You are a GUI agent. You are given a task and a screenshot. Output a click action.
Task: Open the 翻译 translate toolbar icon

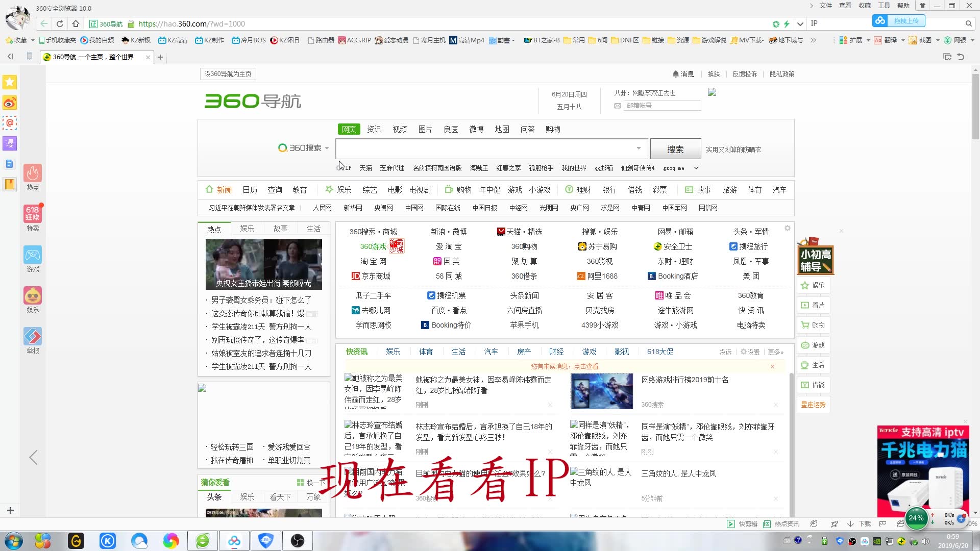886,40
